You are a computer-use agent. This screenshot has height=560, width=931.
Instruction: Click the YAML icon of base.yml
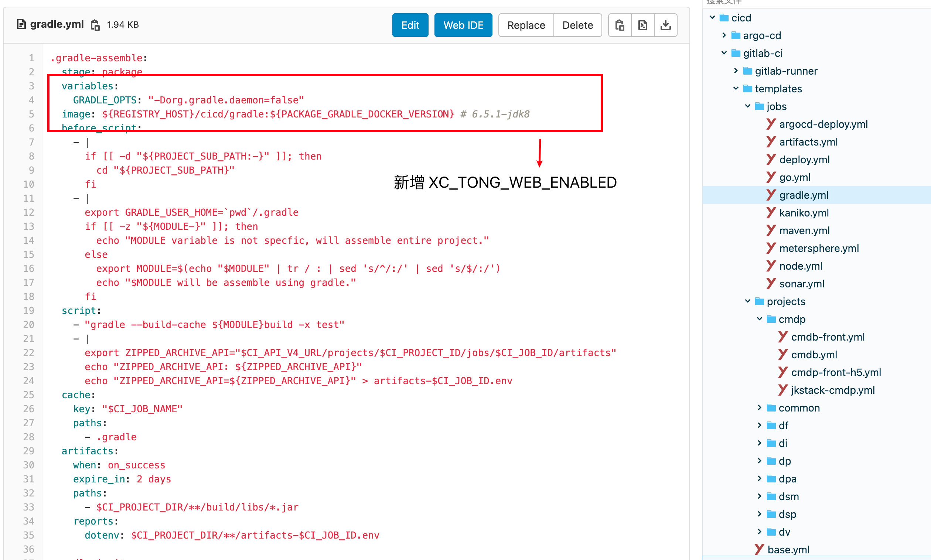click(x=759, y=549)
